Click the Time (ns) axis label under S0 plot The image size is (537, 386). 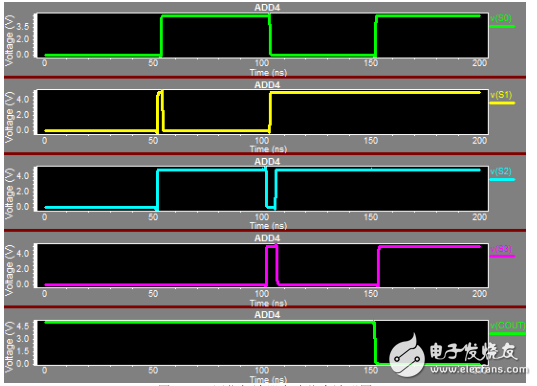point(268,73)
